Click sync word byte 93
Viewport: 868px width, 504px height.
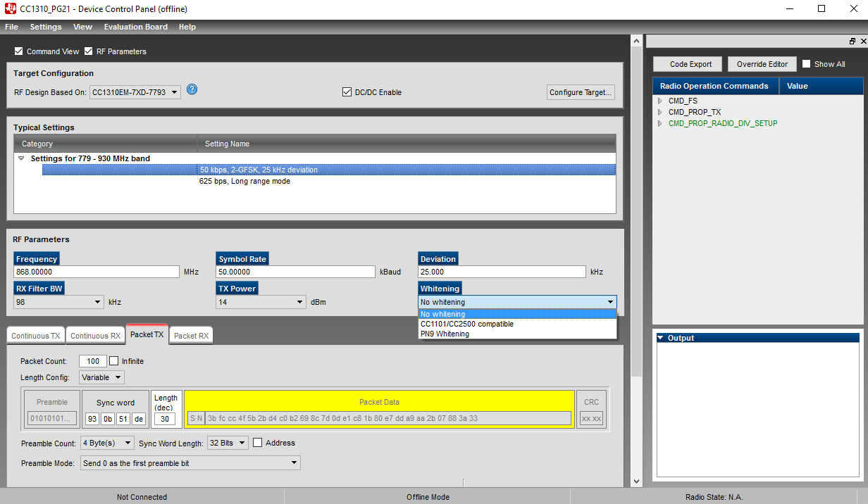tap(92, 419)
